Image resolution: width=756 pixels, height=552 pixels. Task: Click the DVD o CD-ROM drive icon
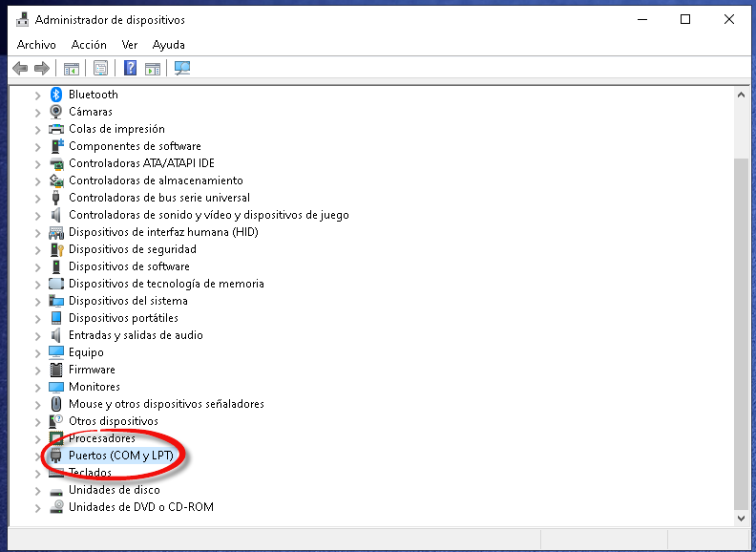pyautogui.click(x=56, y=507)
